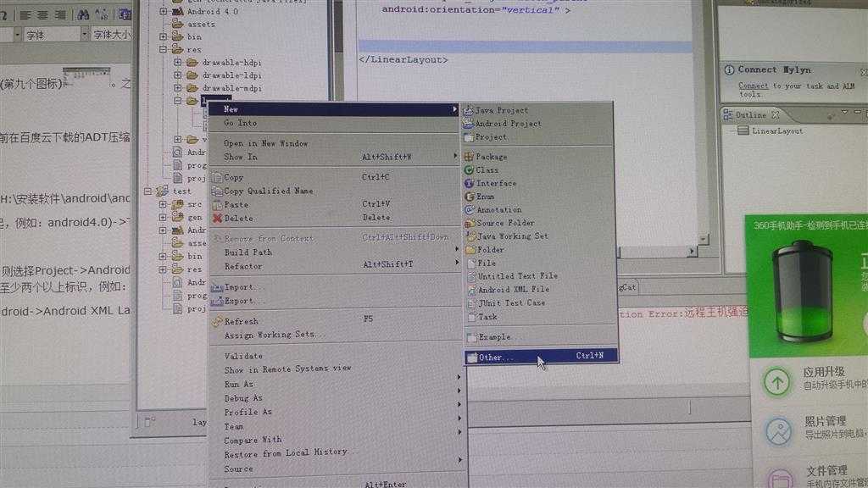Viewport: 868px width, 488px height.
Task: Click Copy Qualified Name
Action: click(335, 191)
